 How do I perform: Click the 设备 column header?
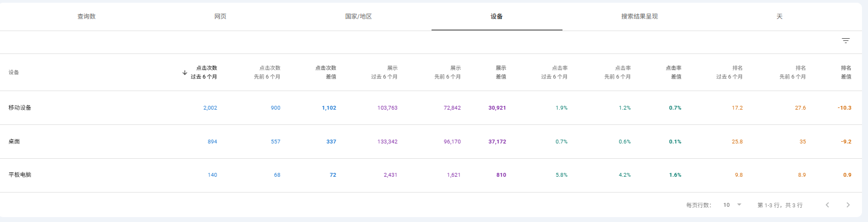[14, 73]
